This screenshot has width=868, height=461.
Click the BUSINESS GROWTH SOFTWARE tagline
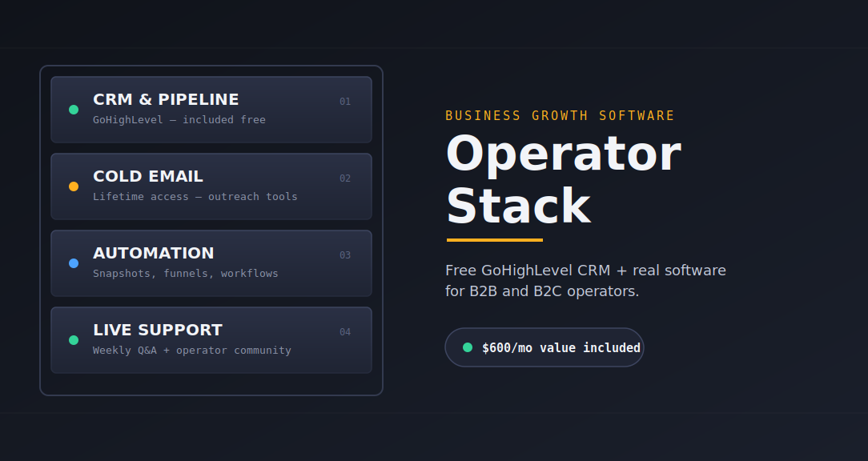[x=560, y=116]
